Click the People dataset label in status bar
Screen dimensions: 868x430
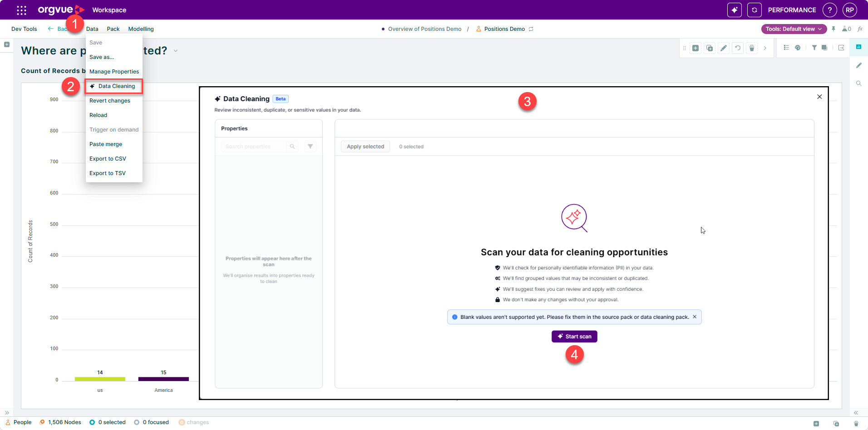[x=19, y=422]
